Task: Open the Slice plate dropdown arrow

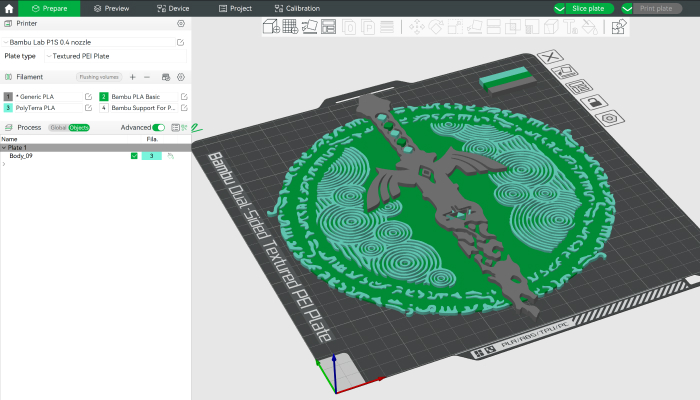Action: point(559,8)
